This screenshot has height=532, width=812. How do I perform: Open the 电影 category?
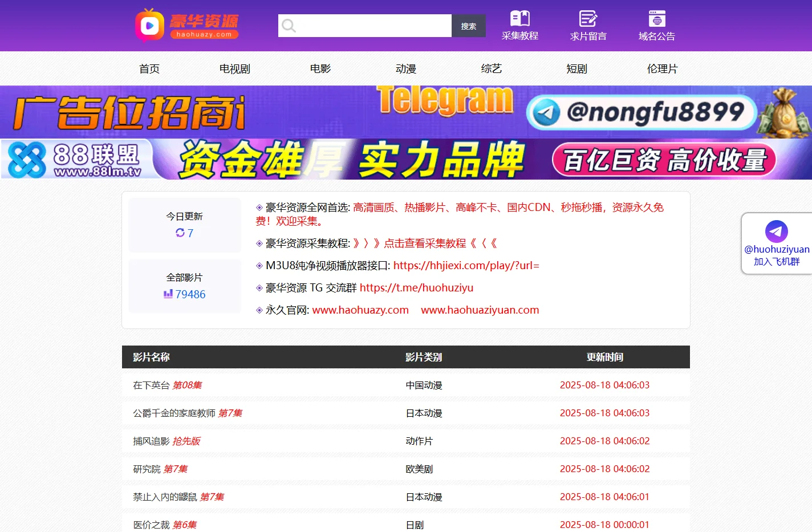[x=320, y=68]
